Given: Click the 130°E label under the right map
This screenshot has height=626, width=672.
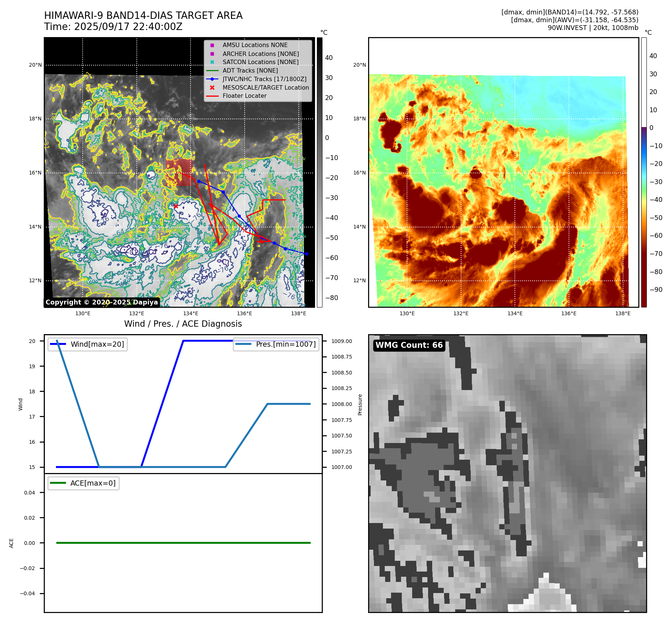Looking at the screenshot, I should point(407,314).
